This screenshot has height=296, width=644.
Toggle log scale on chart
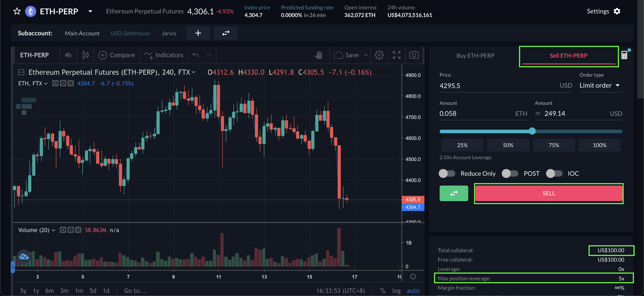pyautogui.click(x=396, y=291)
